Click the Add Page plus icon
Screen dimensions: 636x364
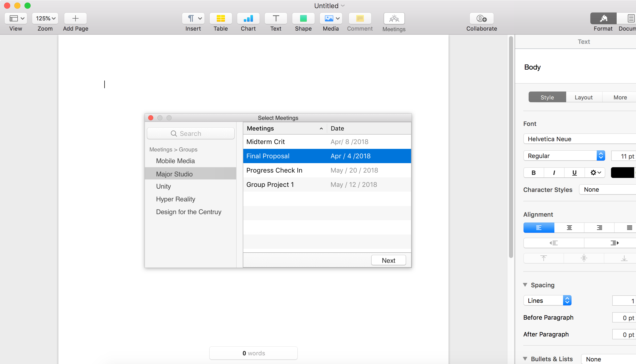[x=75, y=19]
